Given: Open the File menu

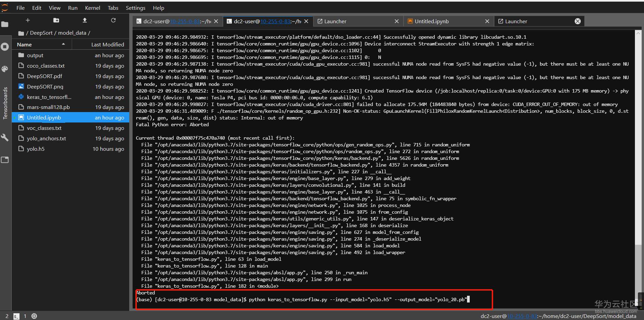Looking at the screenshot, I should pyautogui.click(x=21, y=8).
